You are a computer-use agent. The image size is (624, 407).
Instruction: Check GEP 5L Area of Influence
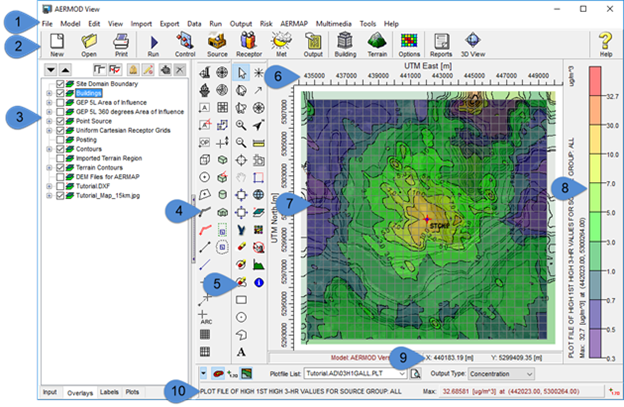click(x=60, y=102)
